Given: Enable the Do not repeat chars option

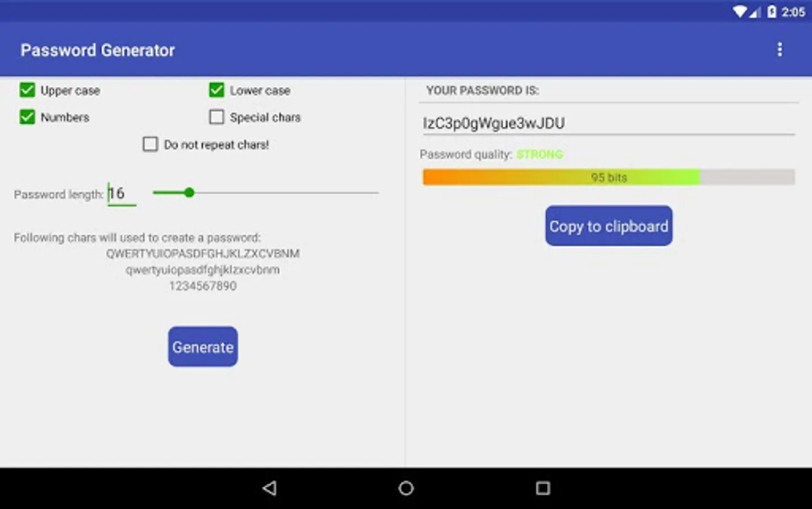Looking at the screenshot, I should click(x=150, y=144).
